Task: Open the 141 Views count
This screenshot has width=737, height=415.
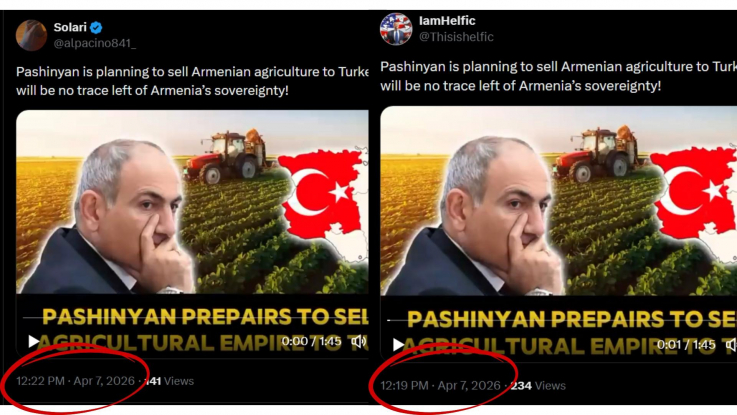Action: [x=169, y=381]
